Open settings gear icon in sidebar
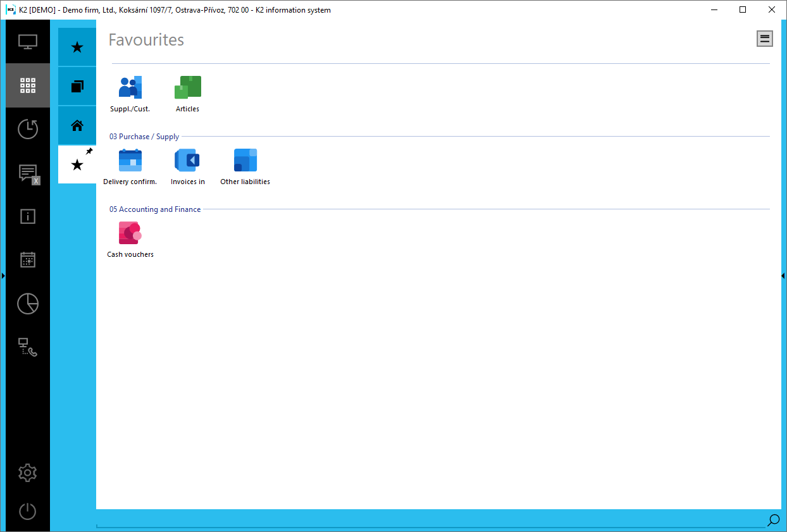Image resolution: width=787 pixels, height=532 pixels. click(x=28, y=473)
